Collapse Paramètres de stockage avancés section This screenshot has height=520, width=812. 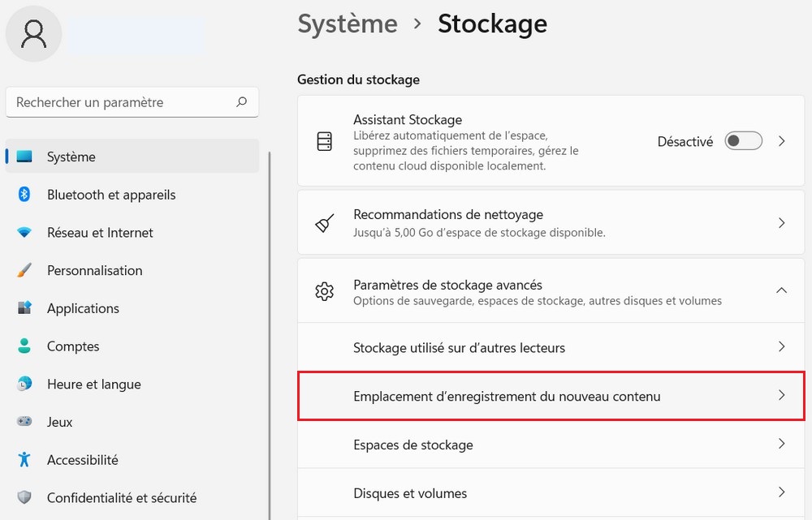point(781,290)
